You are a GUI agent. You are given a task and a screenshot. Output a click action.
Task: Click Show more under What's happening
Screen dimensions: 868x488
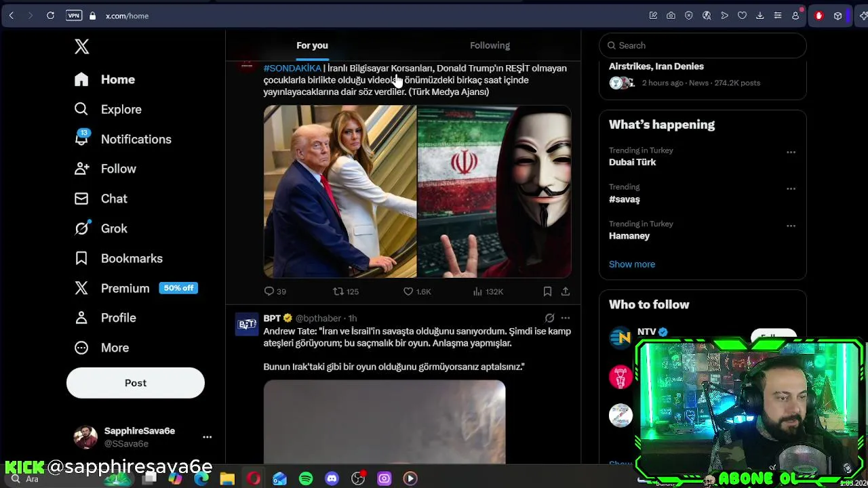tap(632, 264)
